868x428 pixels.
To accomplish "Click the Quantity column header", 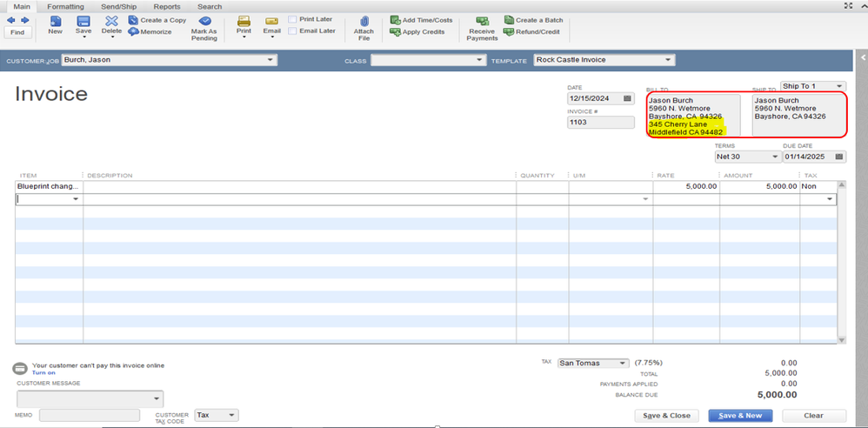I will tap(537, 176).
